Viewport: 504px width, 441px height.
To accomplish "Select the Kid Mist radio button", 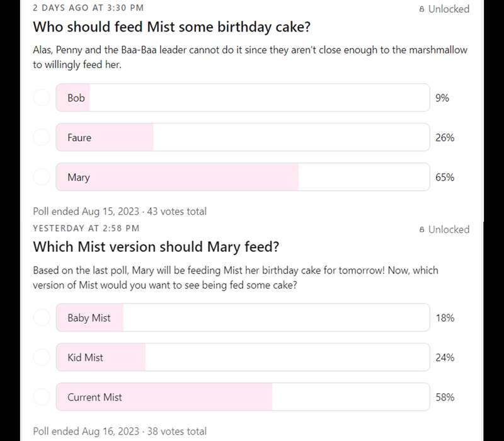I will 42,357.
